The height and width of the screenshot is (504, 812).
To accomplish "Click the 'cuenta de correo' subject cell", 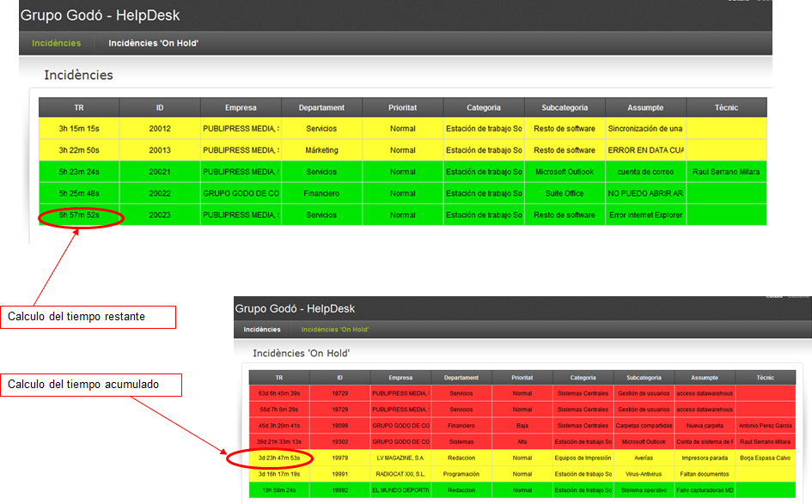I will (645, 172).
